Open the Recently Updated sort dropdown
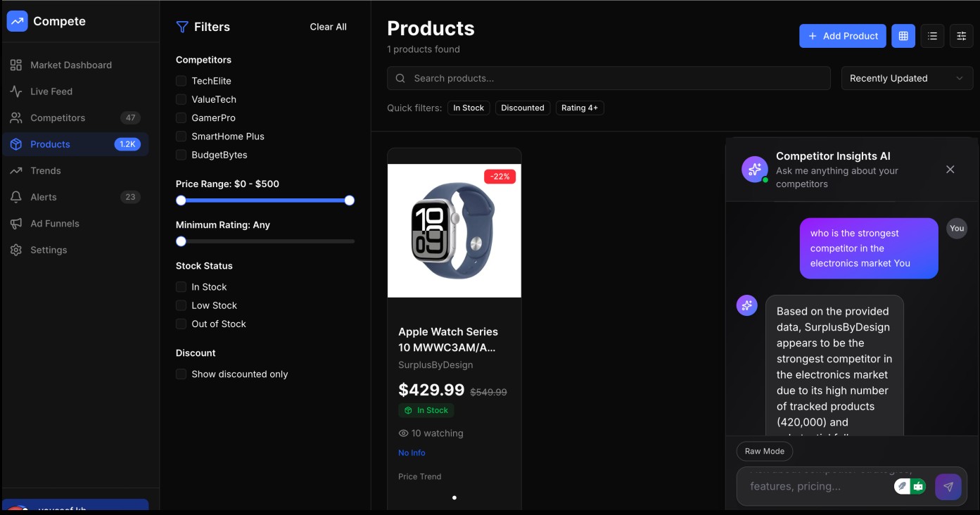980x515 pixels. point(907,78)
